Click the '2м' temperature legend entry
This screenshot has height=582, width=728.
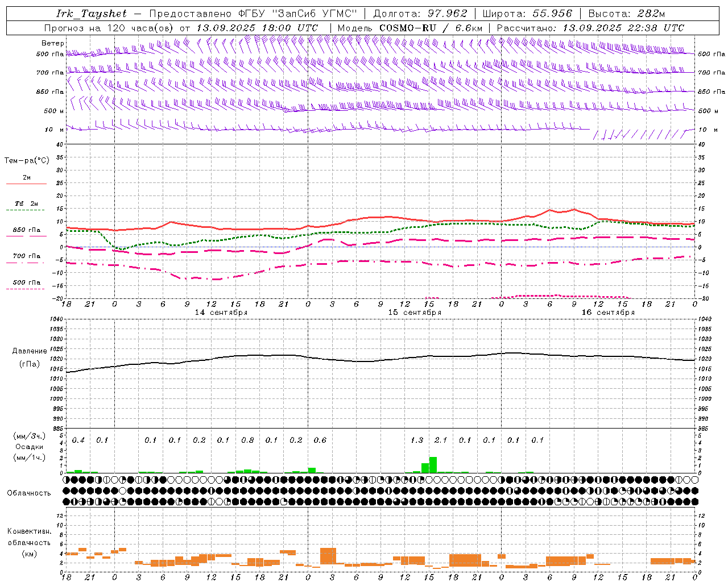tap(27, 177)
